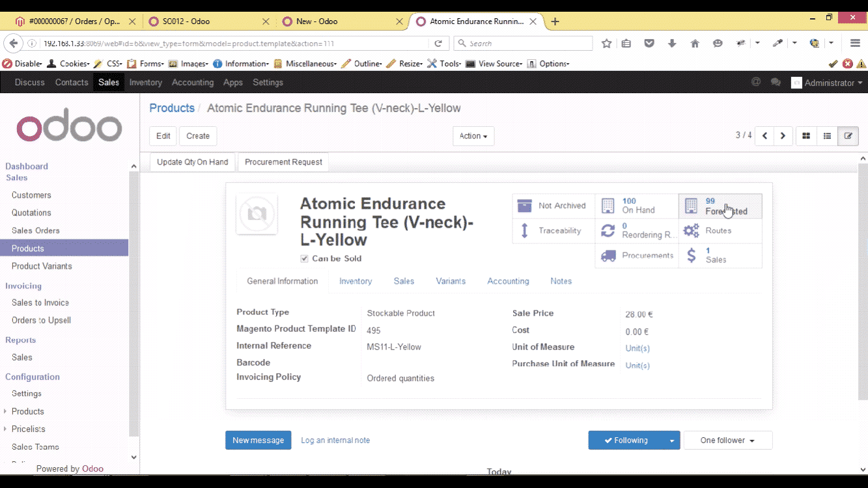Image resolution: width=868 pixels, height=488 pixels.
Task: Expand the One follower dropdown
Action: [727, 441]
